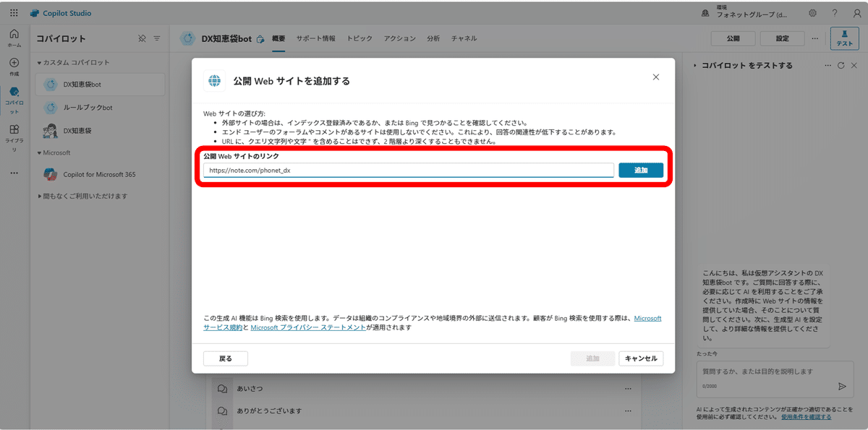Viewport: 868px width, 430px height.
Task: Open more options next to 設定
Action: tap(815, 38)
